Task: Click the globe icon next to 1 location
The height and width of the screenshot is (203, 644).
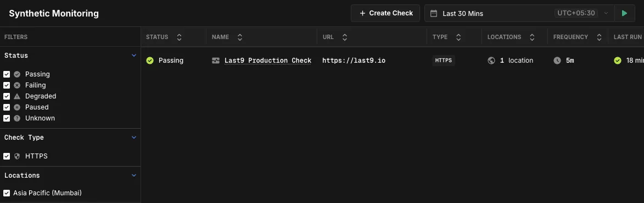Action: click(491, 61)
